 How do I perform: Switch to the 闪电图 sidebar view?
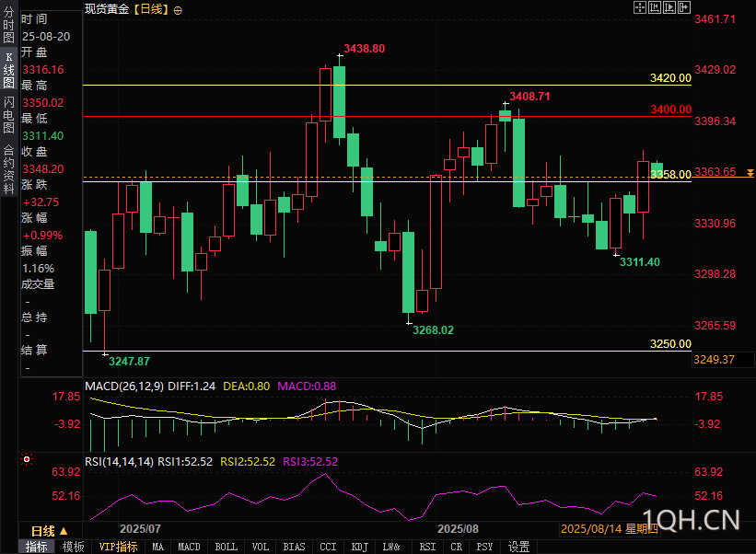click(x=8, y=115)
